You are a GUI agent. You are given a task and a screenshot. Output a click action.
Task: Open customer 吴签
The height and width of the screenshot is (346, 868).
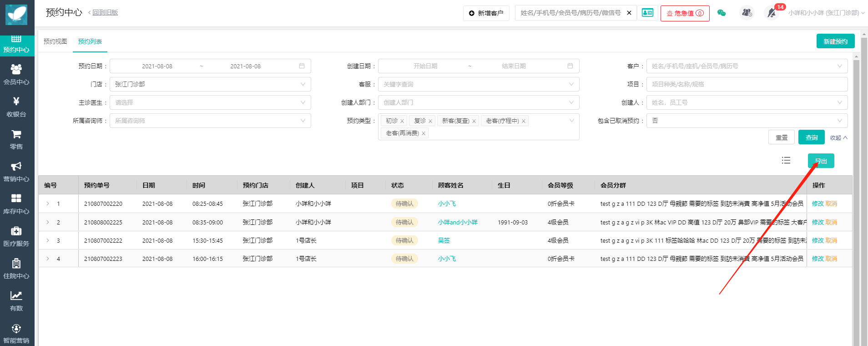tap(444, 240)
